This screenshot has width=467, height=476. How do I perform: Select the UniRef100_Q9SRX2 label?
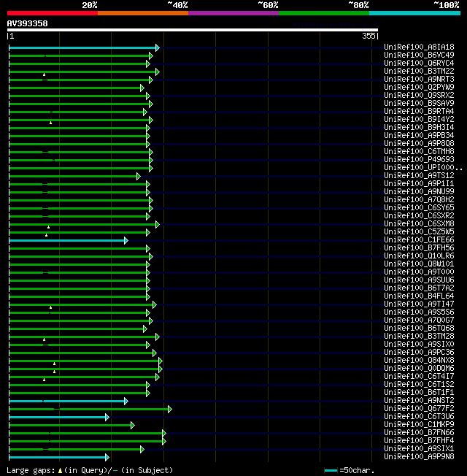(x=419, y=95)
